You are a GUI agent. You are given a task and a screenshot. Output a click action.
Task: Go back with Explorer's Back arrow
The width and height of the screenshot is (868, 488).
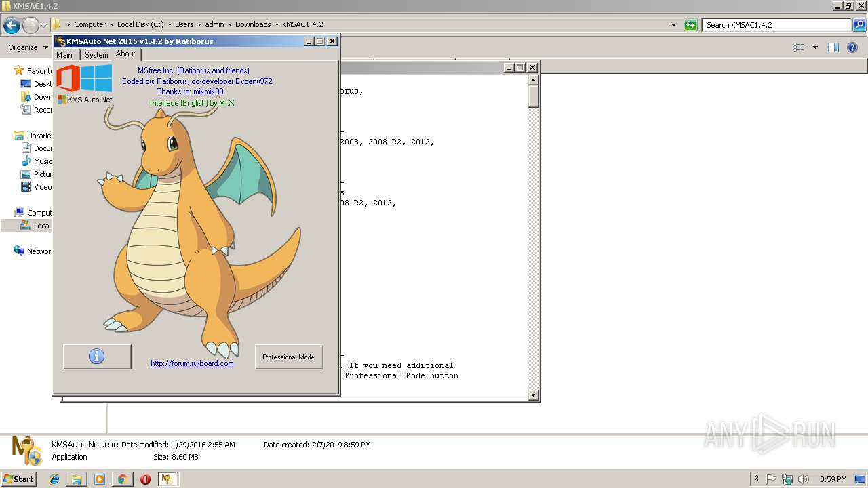[x=12, y=26]
